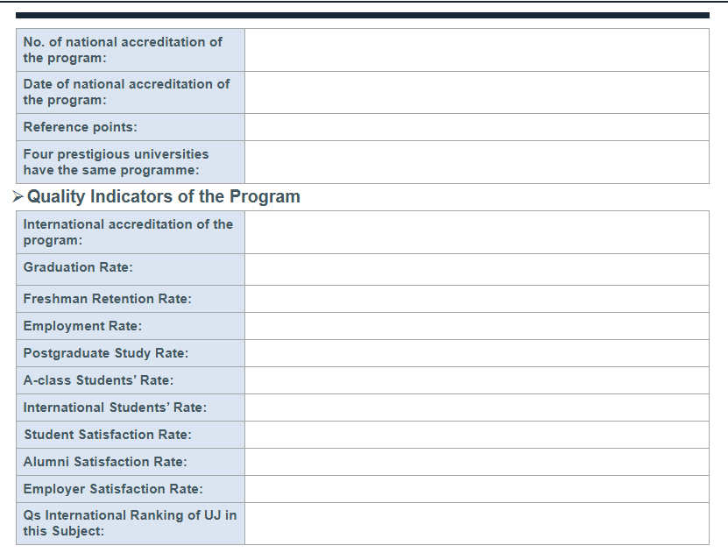Image resolution: width=728 pixels, height=560 pixels.
Task: Click the Freshman Retention Rate blank cell
Action: [476, 299]
